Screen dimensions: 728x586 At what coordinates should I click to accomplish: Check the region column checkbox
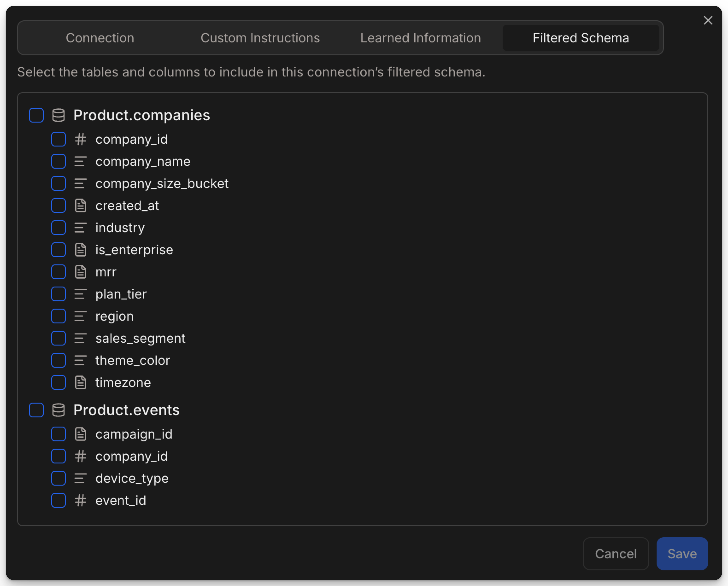coord(59,316)
